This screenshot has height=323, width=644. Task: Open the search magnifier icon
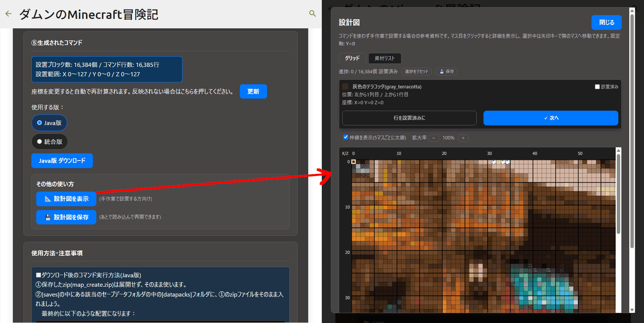pos(312,14)
